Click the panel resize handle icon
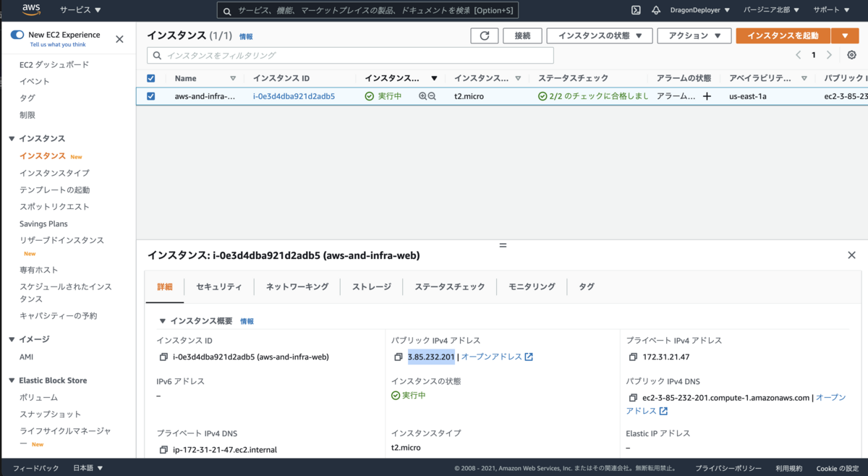 pos(503,245)
